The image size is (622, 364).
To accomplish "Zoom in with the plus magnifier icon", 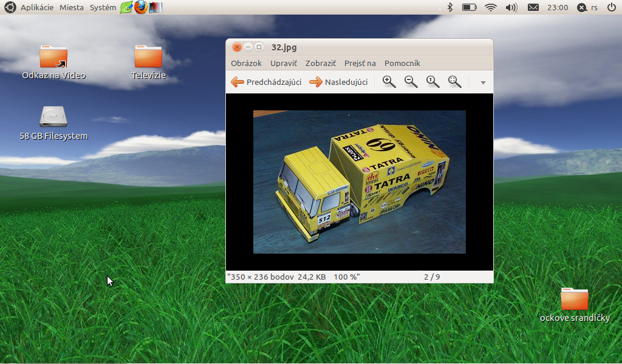I will point(389,82).
